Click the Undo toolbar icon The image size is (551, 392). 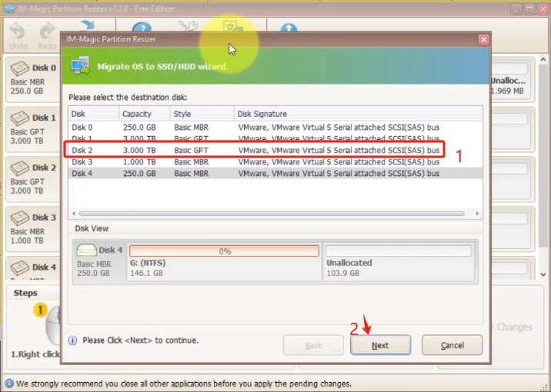click(x=18, y=32)
